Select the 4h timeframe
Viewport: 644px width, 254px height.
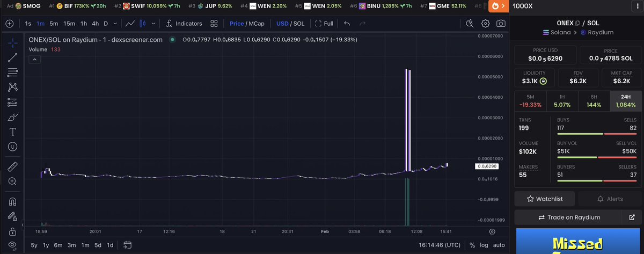pos(95,24)
